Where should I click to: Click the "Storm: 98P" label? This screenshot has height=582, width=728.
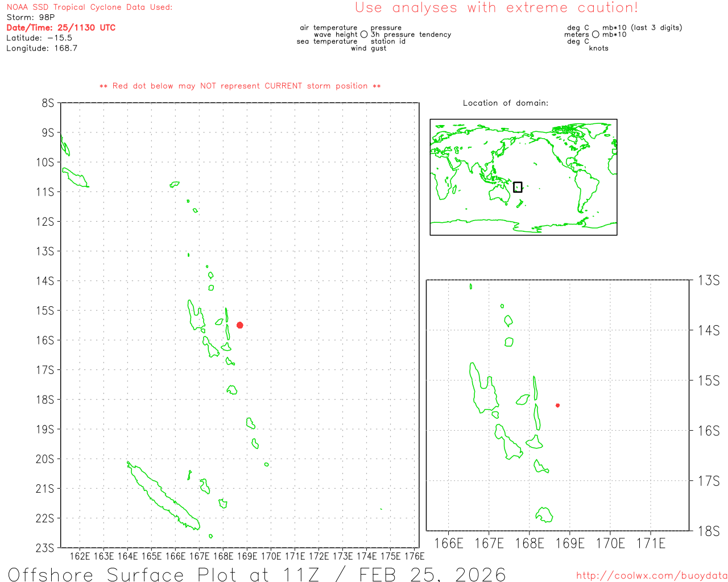point(31,18)
